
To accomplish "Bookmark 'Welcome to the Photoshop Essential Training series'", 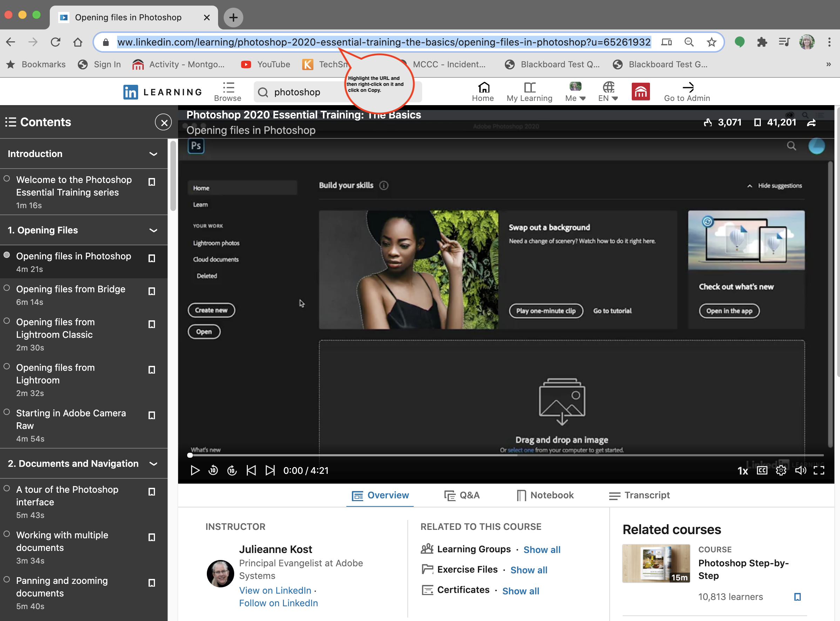I will [x=151, y=182].
